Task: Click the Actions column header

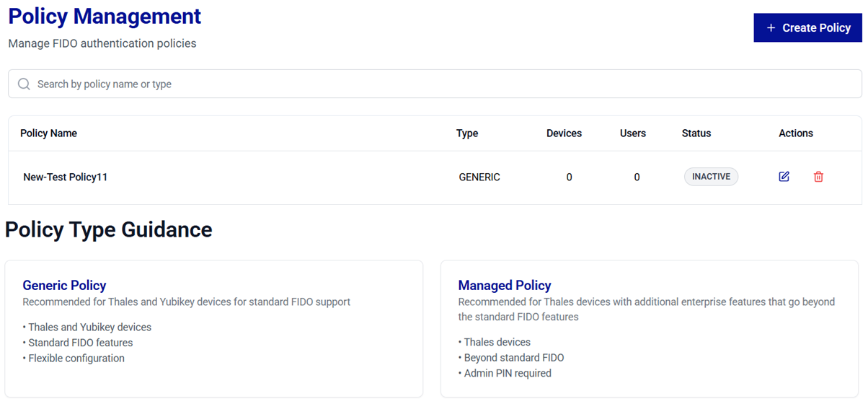Action: coord(795,133)
